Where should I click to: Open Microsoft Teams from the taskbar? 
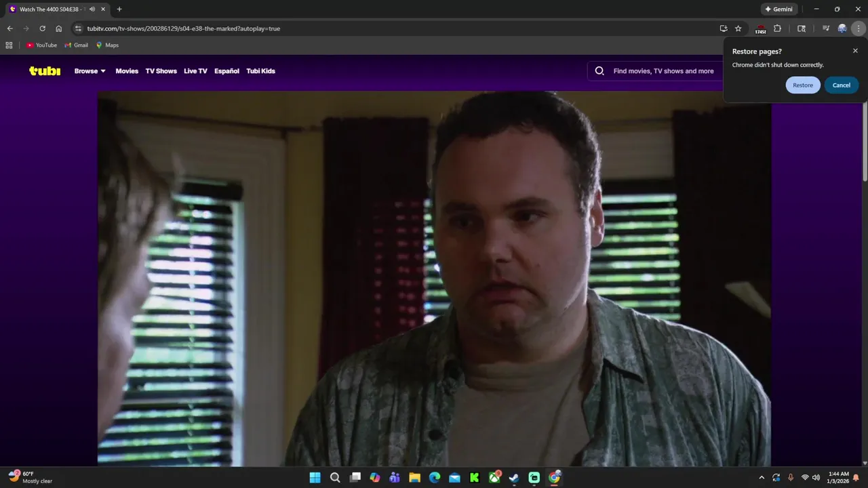tap(395, 478)
